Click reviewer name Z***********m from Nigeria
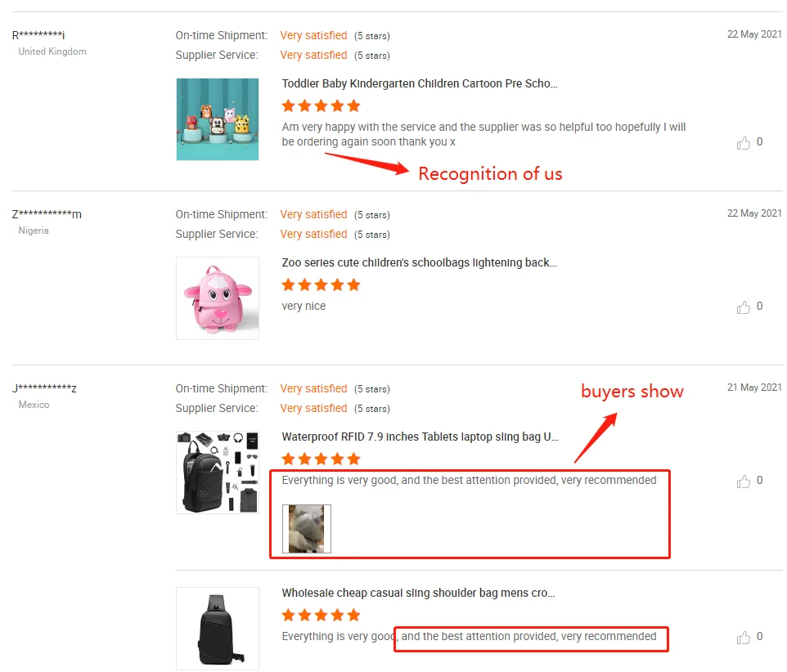The image size is (787, 672). [x=47, y=214]
